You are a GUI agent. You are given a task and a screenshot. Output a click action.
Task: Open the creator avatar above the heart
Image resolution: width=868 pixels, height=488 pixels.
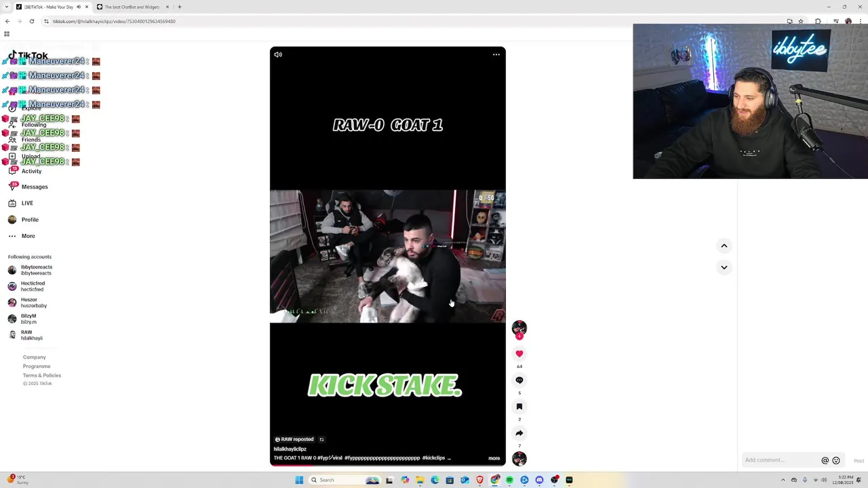click(519, 328)
